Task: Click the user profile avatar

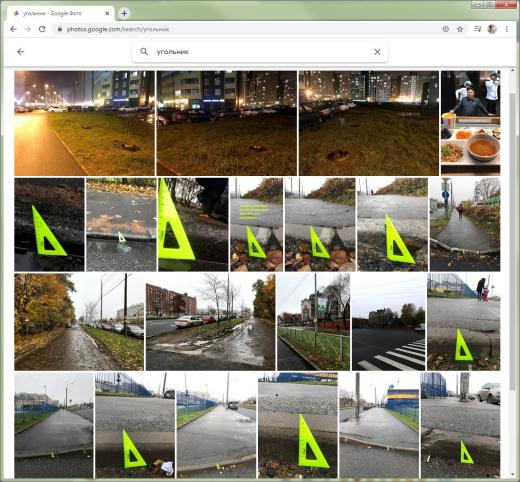Action: 492,29
